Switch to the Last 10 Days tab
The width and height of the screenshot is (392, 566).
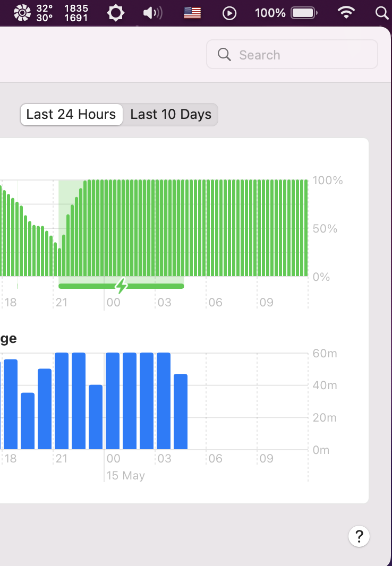click(171, 115)
